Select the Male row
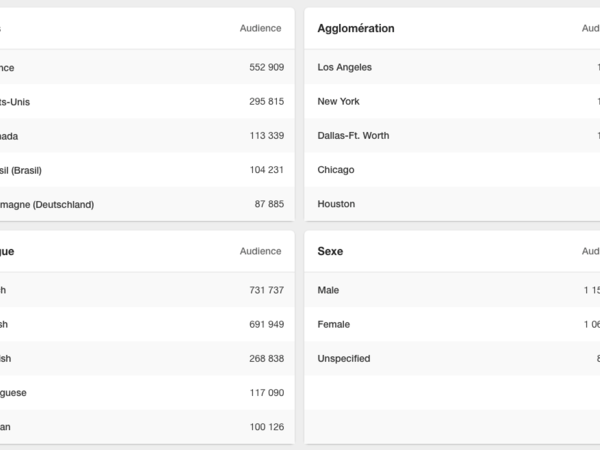This screenshot has height=450, width=600. coord(328,290)
